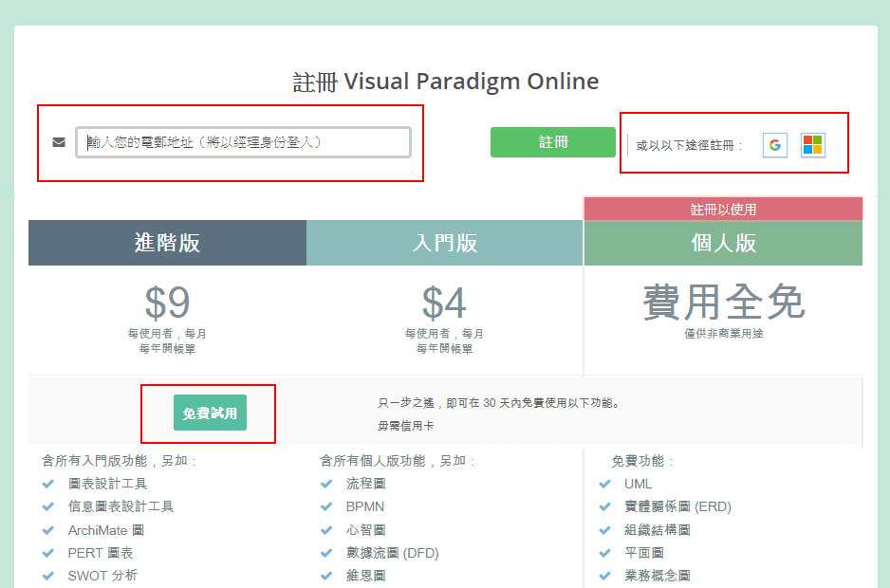Click the 或以以下途徑註冊 label
Viewport: 890px width, 588px height.
tap(689, 146)
